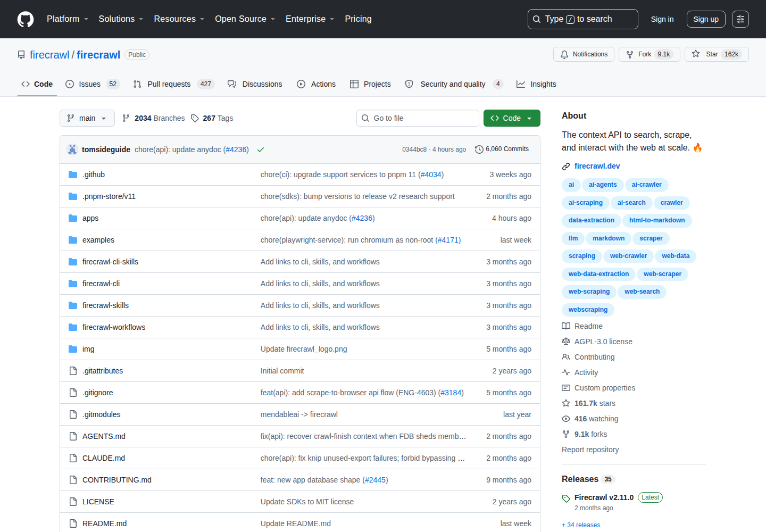Click the repository icon before firecrawl owner
The width and height of the screenshot is (766, 532).
[21, 55]
